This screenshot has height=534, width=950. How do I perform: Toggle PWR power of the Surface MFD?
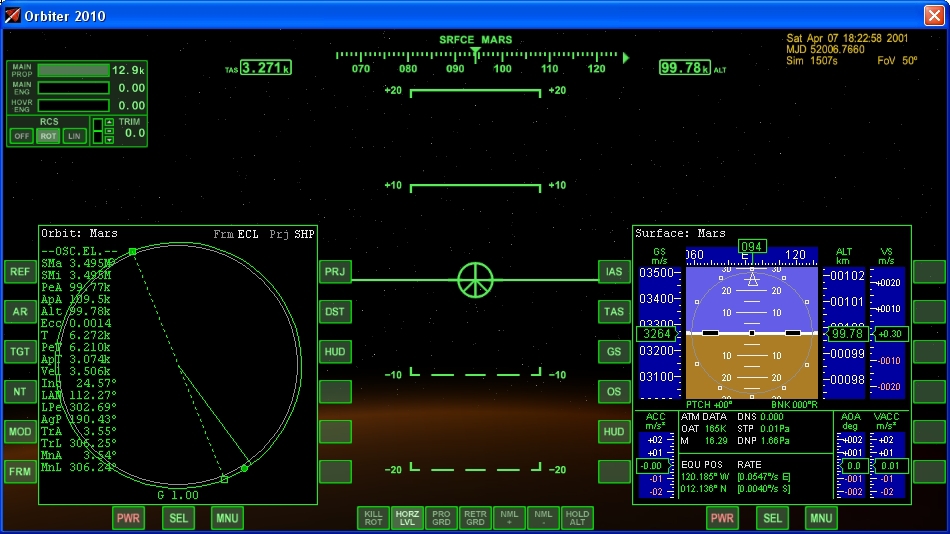pos(722,518)
